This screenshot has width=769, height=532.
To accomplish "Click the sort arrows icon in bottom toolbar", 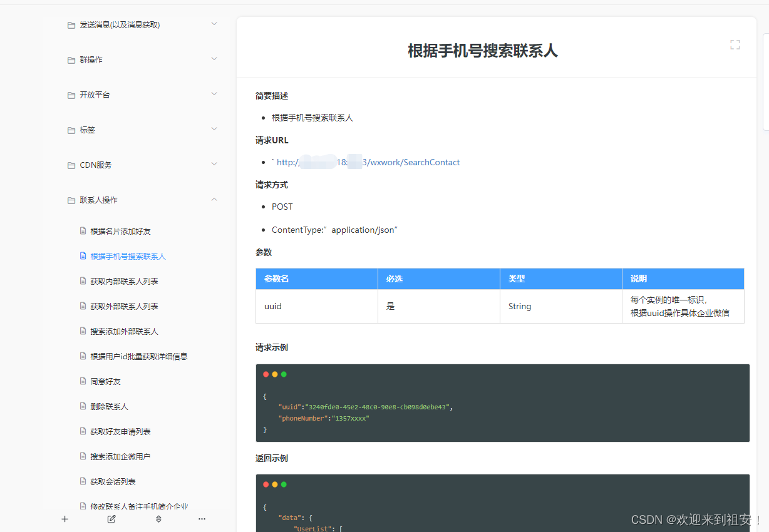I will coord(158,519).
